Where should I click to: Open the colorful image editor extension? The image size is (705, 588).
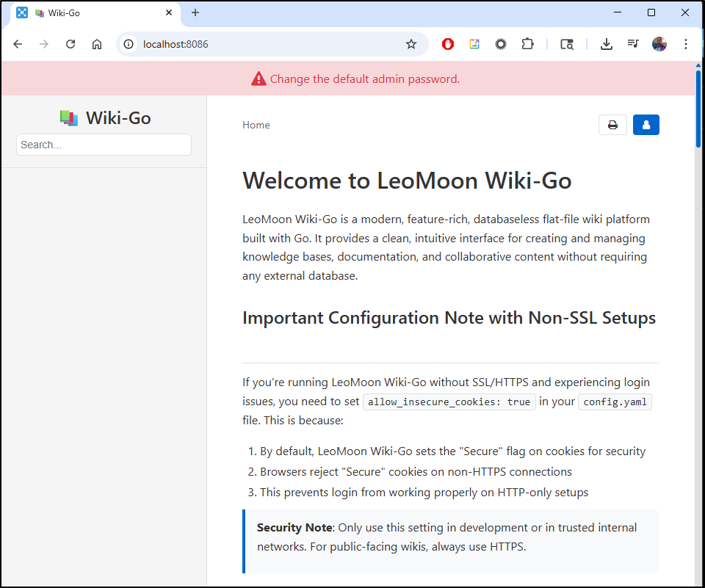[x=474, y=44]
